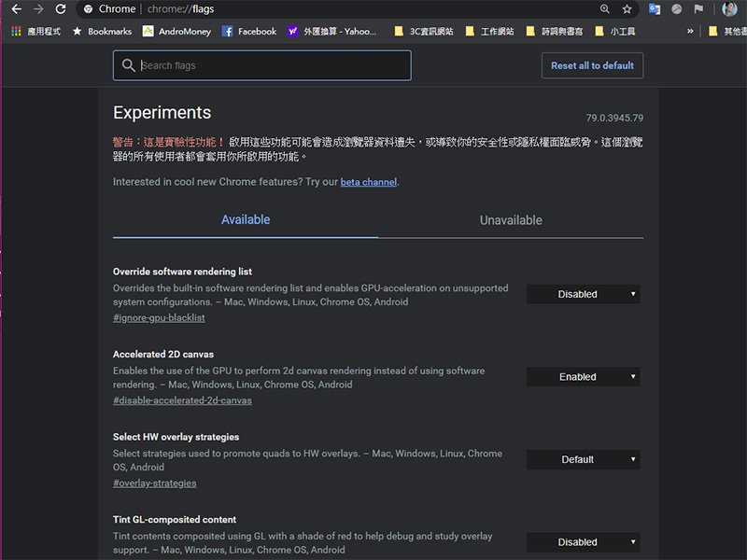Switch to the Unavailable tab

tap(511, 220)
